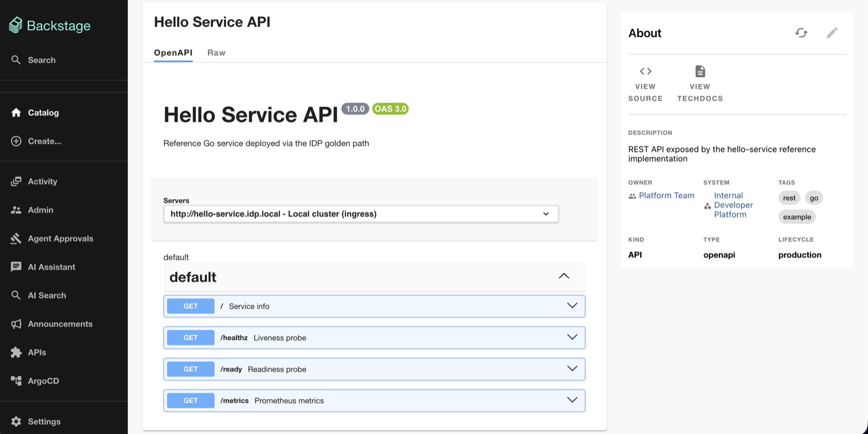Open the APIs puzzle icon
The width and height of the screenshot is (868, 434).
(16, 353)
